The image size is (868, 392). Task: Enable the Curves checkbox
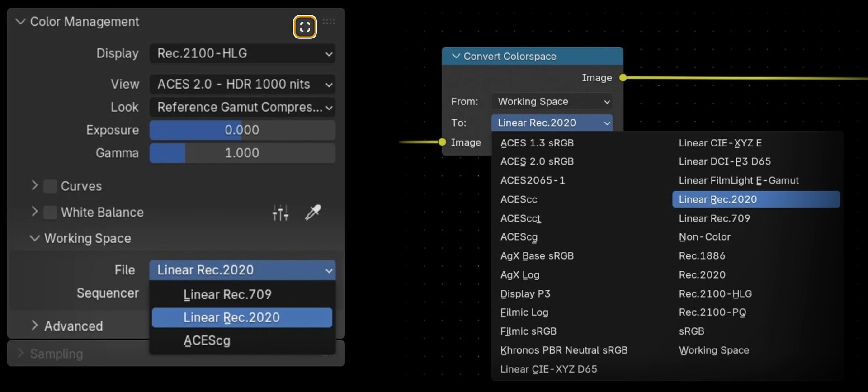[x=50, y=186]
